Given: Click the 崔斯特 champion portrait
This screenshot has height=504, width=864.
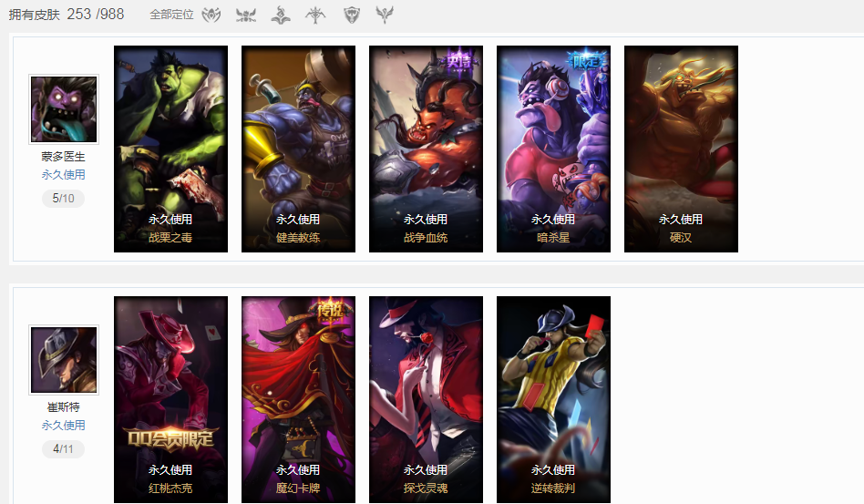Looking at the screenshot, I should point(64,360).
